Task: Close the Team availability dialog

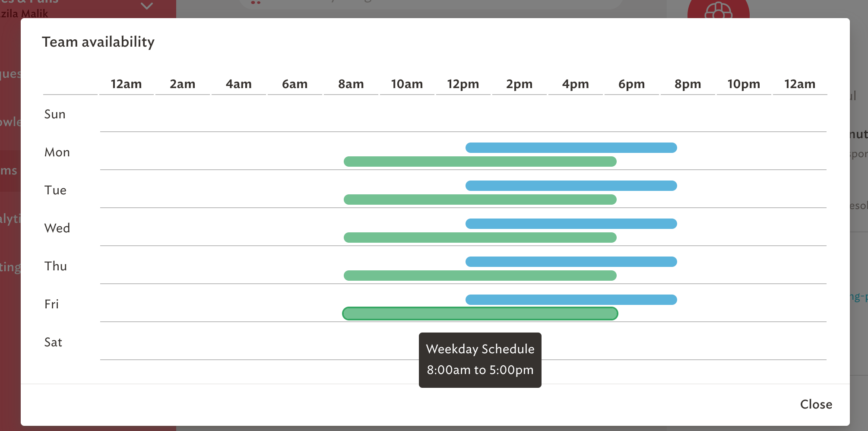Action: coord(816,404)
